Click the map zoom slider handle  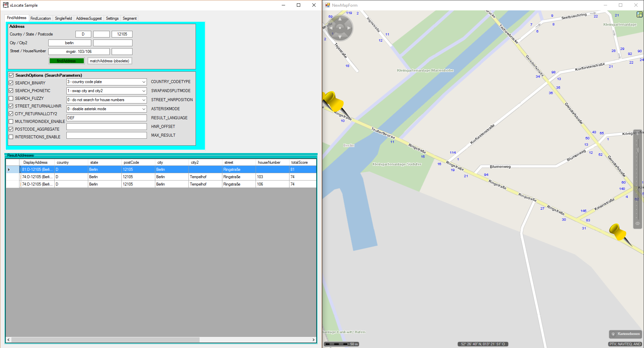pyautogui.click(x=638, y=150)
